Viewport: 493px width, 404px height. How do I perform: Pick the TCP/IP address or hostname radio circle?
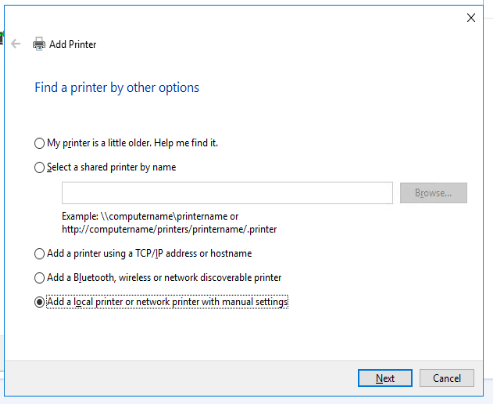pos(39,254)
